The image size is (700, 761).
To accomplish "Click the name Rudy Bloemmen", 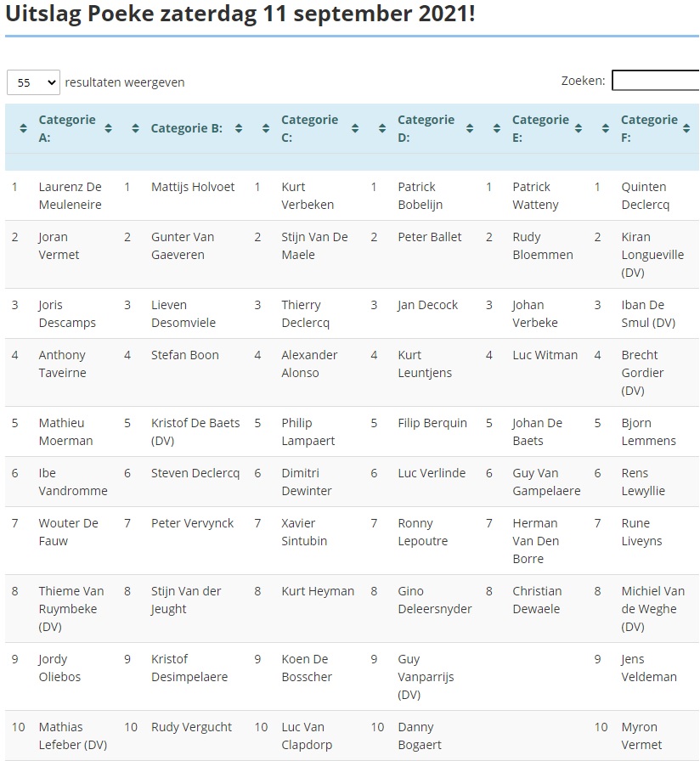I will [543, 245].
